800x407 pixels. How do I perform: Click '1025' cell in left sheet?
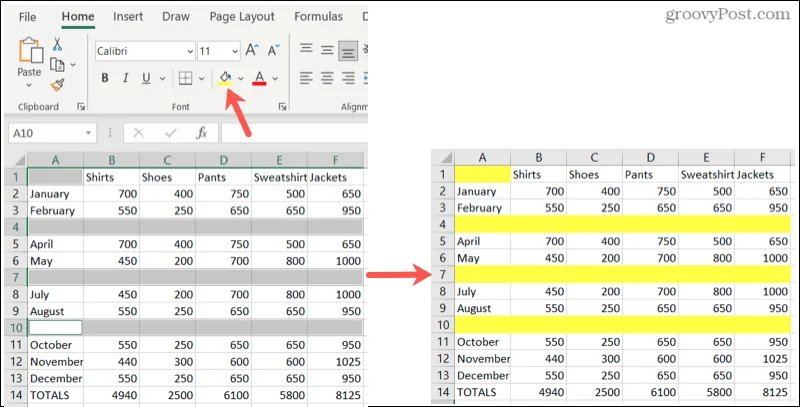[x=335, y=362]
